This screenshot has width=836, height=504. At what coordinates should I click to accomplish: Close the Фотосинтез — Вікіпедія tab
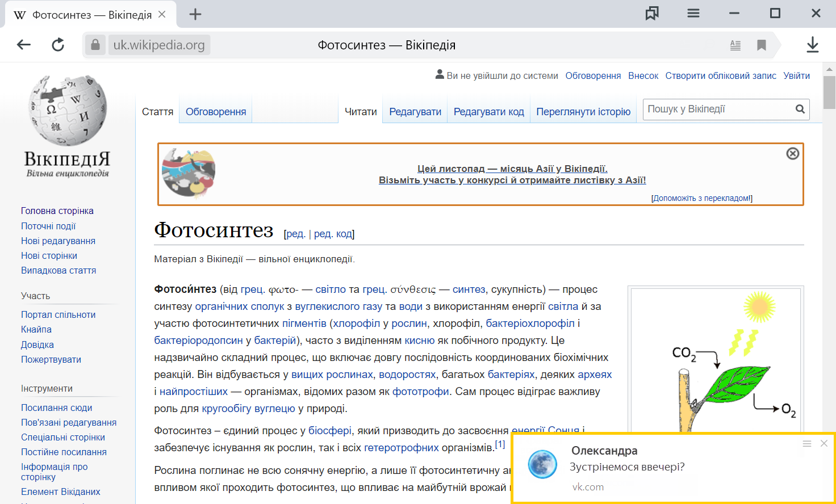click(162, 14)
